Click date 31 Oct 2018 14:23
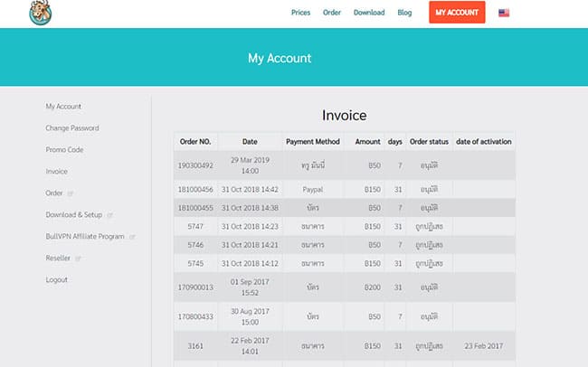The image size is (588, 367). tap(250, 227)
